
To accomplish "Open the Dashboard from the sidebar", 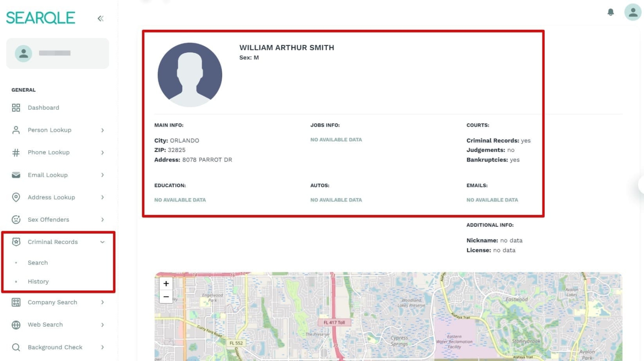I will (x=43, y=107).
